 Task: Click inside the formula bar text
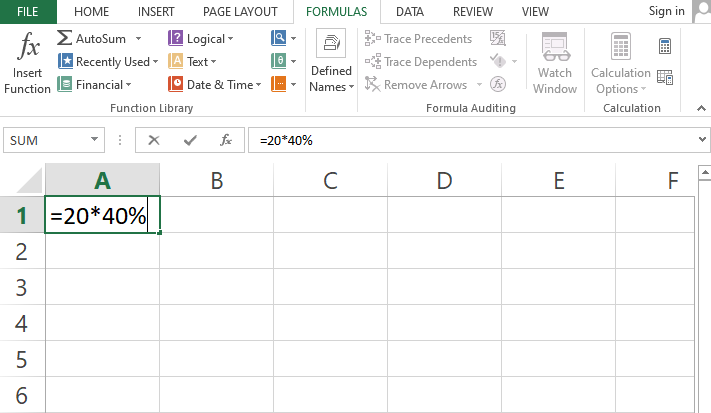pyautogui.click(x=450, y=140)
